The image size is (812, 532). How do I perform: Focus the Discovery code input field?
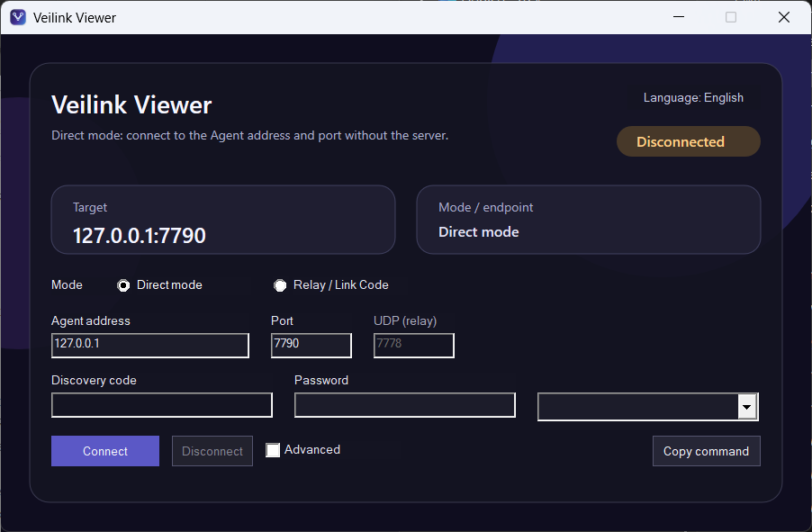pyautogui.click(x=162, y=405)
